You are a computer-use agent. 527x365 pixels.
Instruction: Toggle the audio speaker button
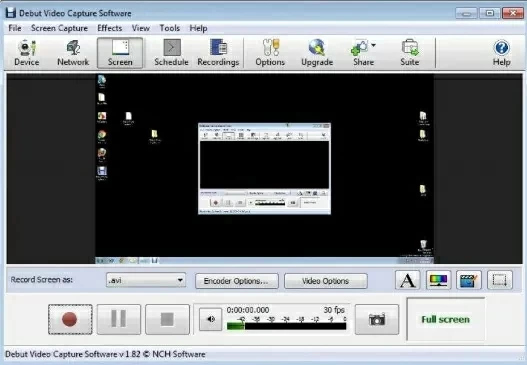(x=211, y=319)
